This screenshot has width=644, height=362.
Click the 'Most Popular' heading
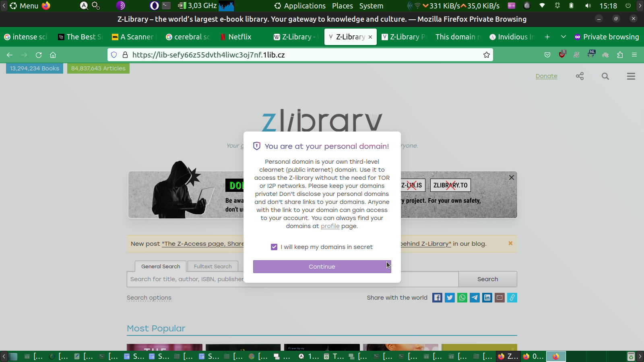pos(156,328)
